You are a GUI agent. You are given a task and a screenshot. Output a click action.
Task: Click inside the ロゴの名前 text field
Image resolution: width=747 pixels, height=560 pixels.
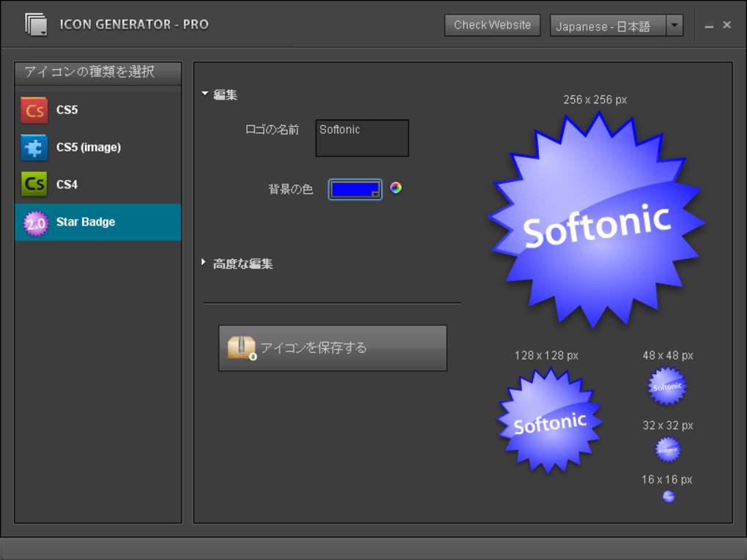[361, 138]
